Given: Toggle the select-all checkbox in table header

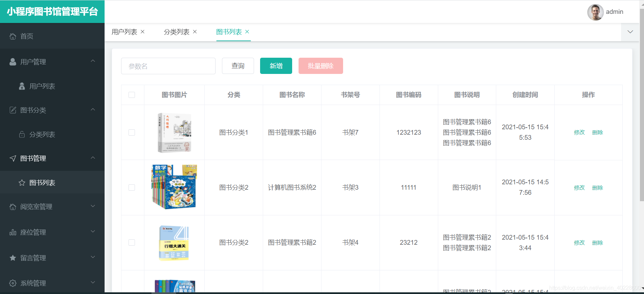Looking at the screenshot, I should point(132,95).
